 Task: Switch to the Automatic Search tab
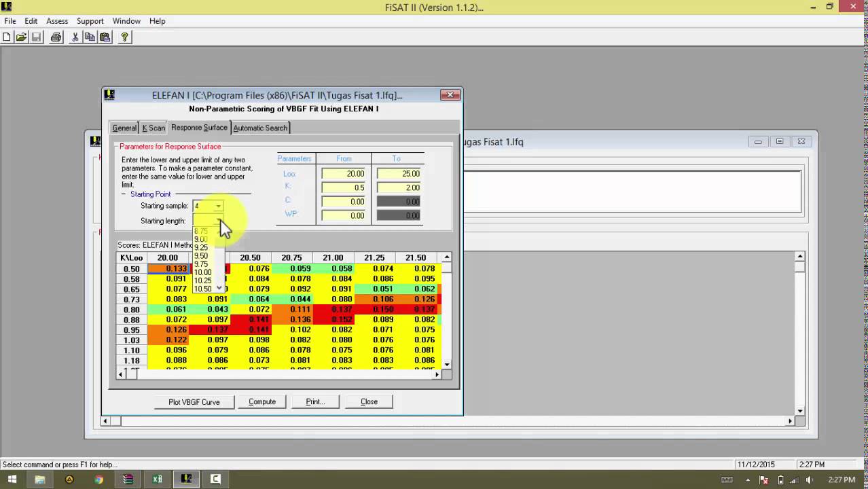click(x=260, y=128)
